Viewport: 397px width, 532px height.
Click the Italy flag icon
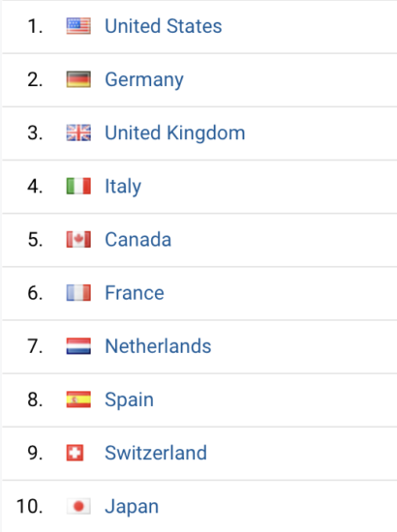78,186
